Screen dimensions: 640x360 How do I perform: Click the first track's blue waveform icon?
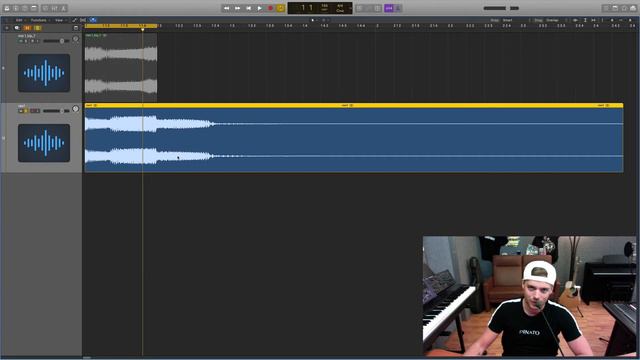click(x=44, y=73)
